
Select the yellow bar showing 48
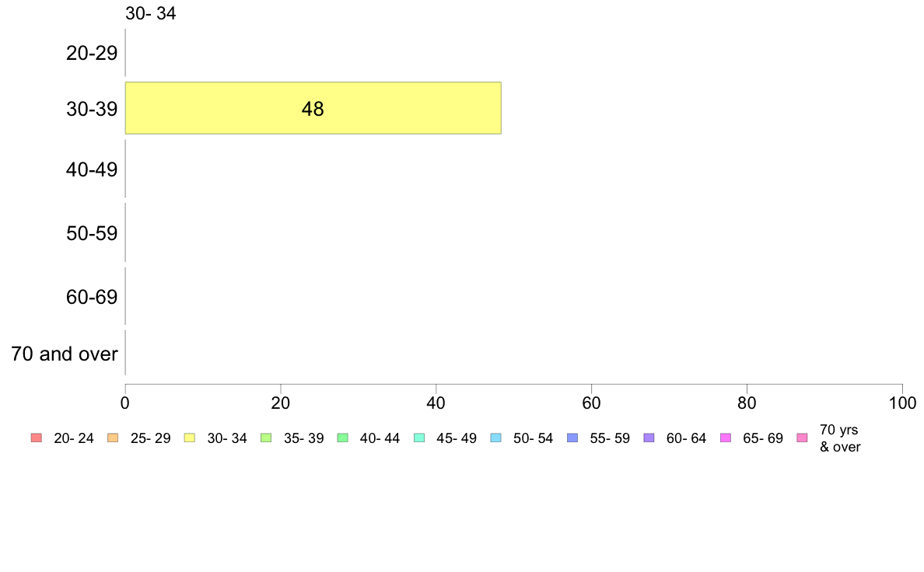[x=313, y=108]
